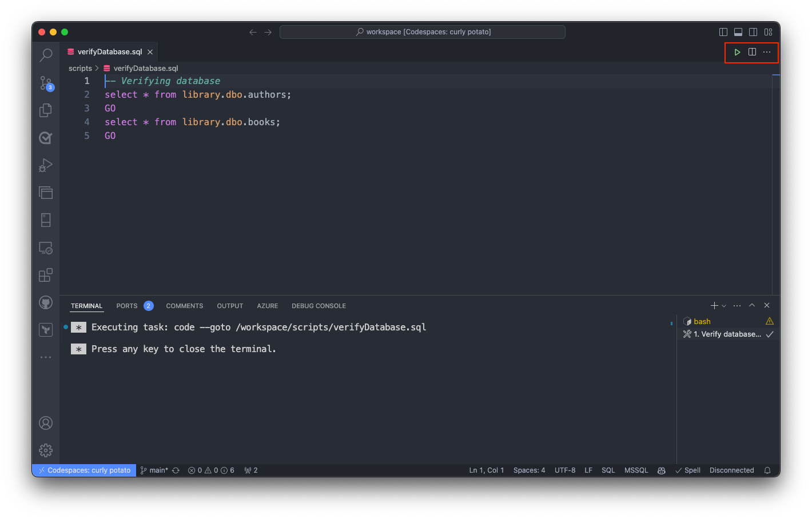Screen dimensions: 812x519
Task: Open the editor more actions menu
Action: [766, 52]
